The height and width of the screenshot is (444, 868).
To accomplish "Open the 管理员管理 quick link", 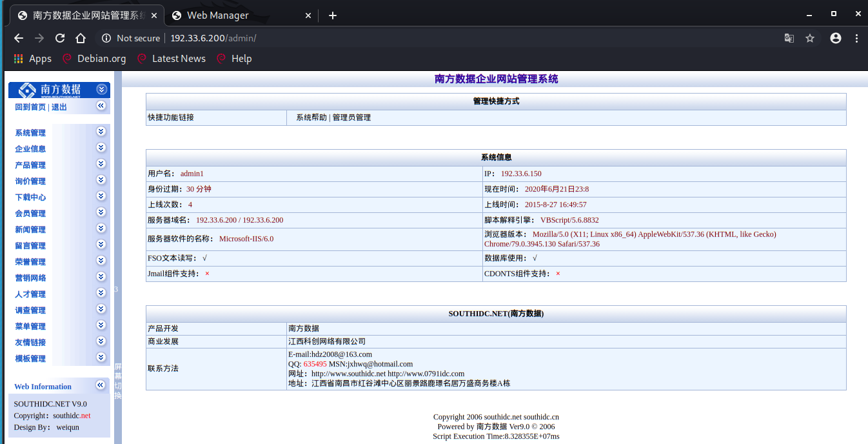I will pyautogui.click(x=351, y=117).
